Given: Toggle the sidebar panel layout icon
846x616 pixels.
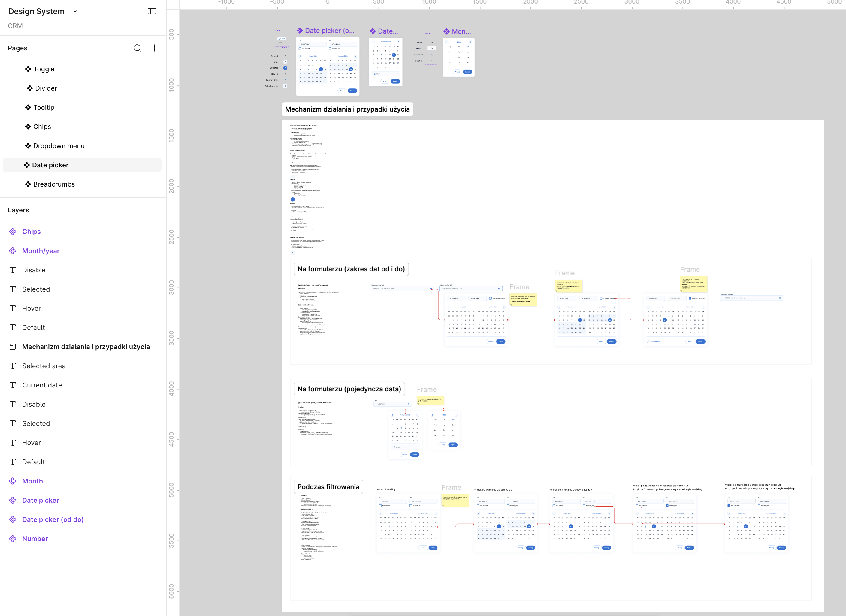Looking at the screenshot, I should [152, 12].
